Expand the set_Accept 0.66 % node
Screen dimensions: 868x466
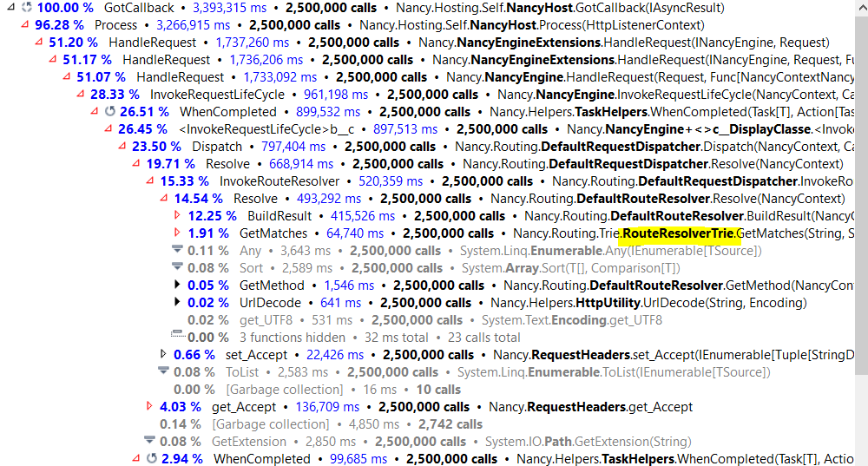(163, 354)
